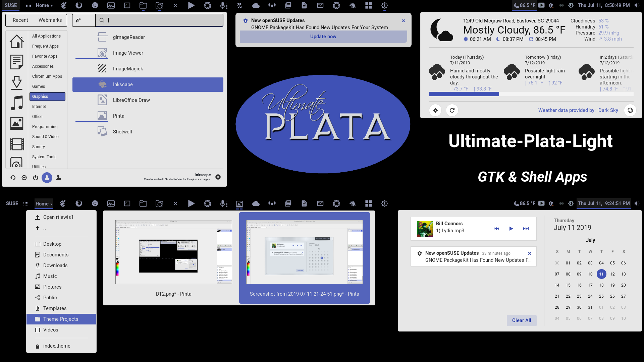The image size is (644, 362).
Task: Open Image Viewer application
Action: (148, 53)
